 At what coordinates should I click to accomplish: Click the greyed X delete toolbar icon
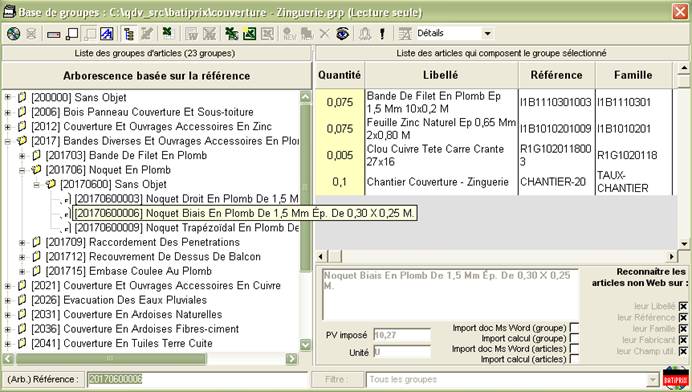click(324, 34)
